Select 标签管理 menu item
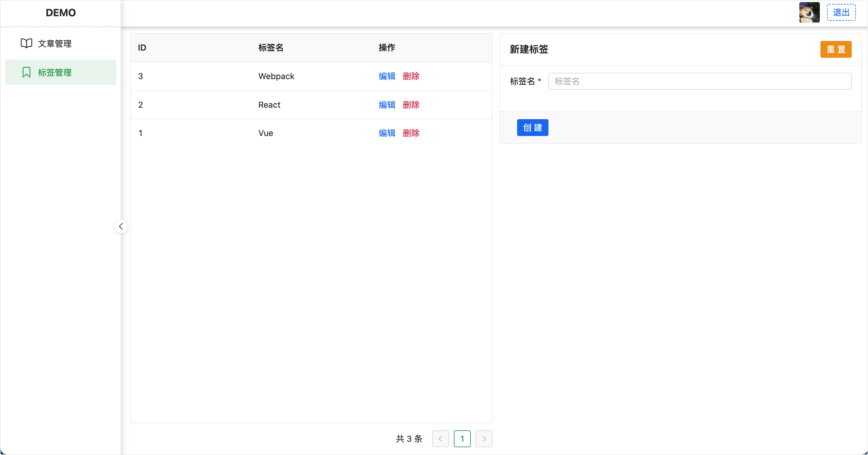This screenshot has width=868, height=455. [55, 73]
